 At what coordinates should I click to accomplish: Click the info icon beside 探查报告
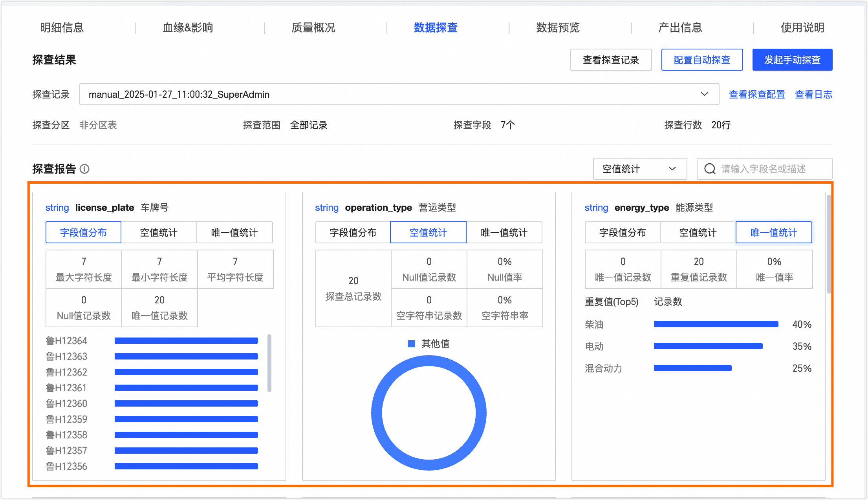[x=84, y=169]
